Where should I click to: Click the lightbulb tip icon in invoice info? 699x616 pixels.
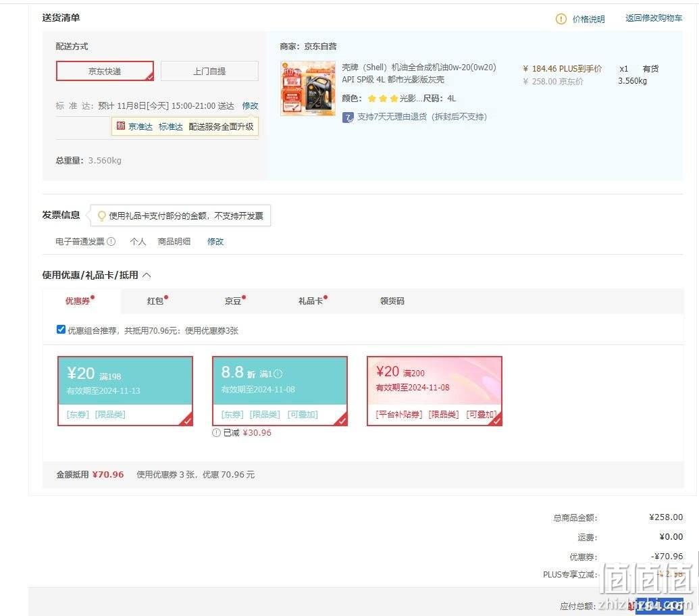coord(101,215)
